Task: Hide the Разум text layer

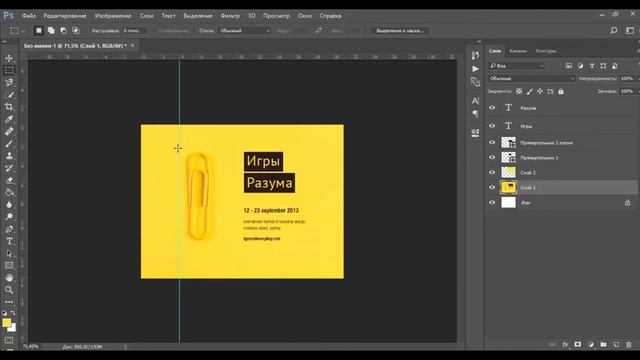Action: [492, 108]
